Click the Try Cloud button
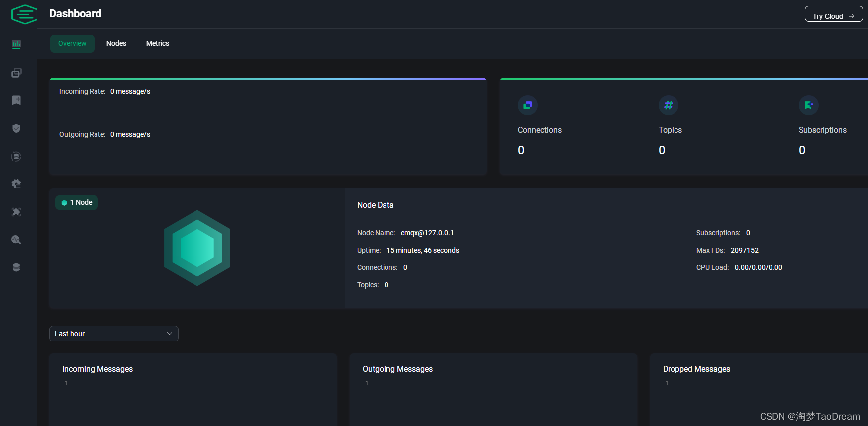 tap(834, 14)
